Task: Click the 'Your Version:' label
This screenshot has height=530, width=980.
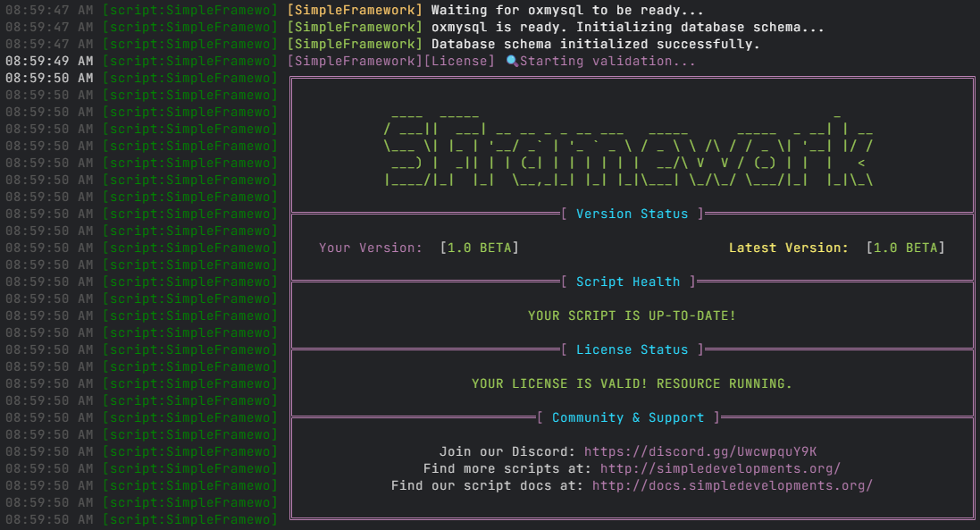Action: [371, 248]
